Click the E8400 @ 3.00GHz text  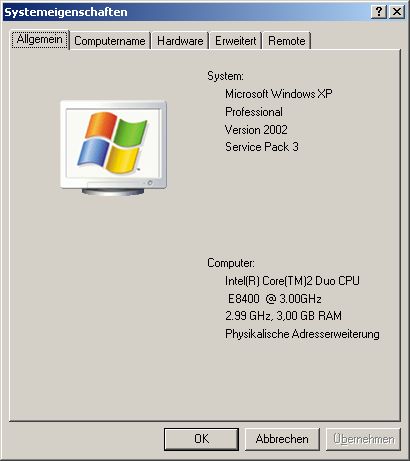pyautogui.click(x=275, y=298)
